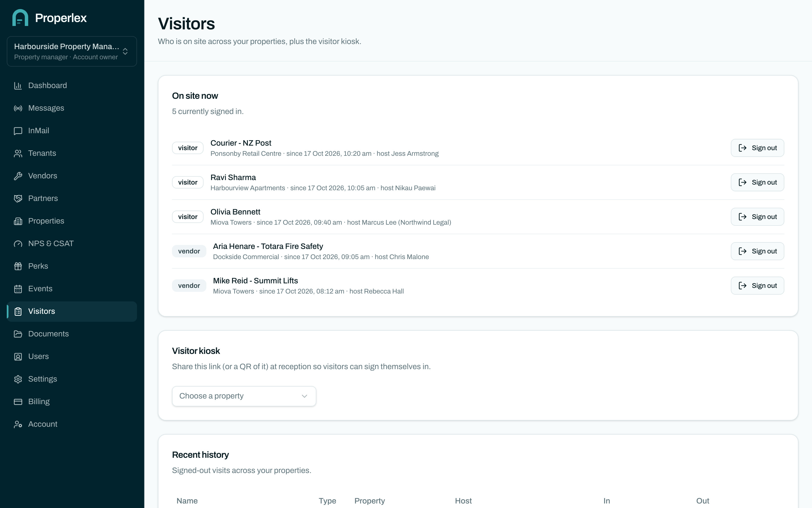This screenshot has height=508, width=812.
Task: Click the '5 currently signed in.' text
Action: click(x=208, y=111)
